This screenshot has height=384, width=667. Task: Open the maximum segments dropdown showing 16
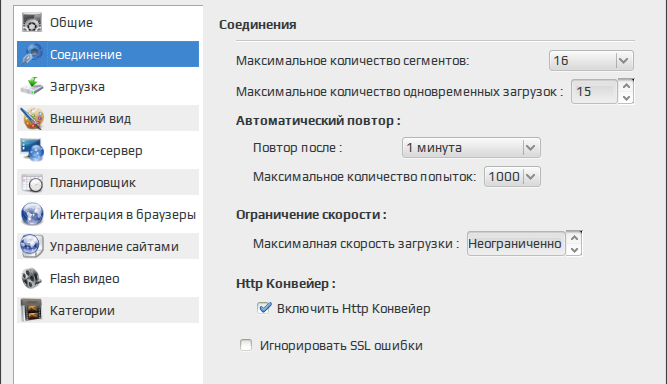pos(591,60)
